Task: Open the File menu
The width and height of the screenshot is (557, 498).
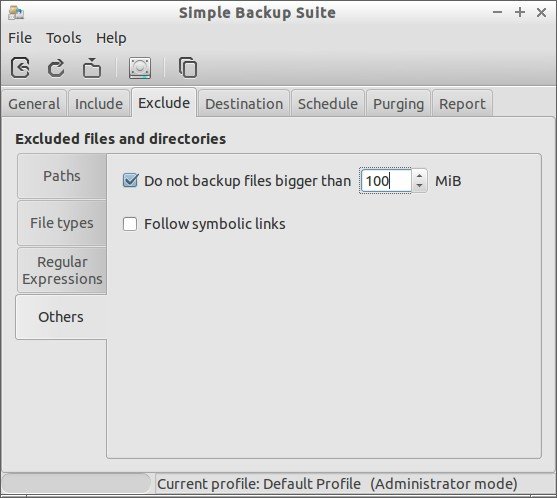Action: (20, 38)
